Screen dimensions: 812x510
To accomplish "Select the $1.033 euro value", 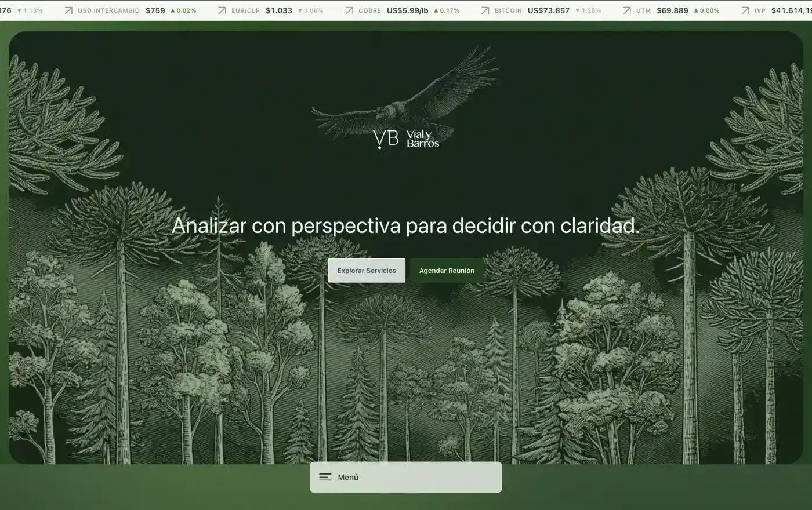I will pos(279,10).
